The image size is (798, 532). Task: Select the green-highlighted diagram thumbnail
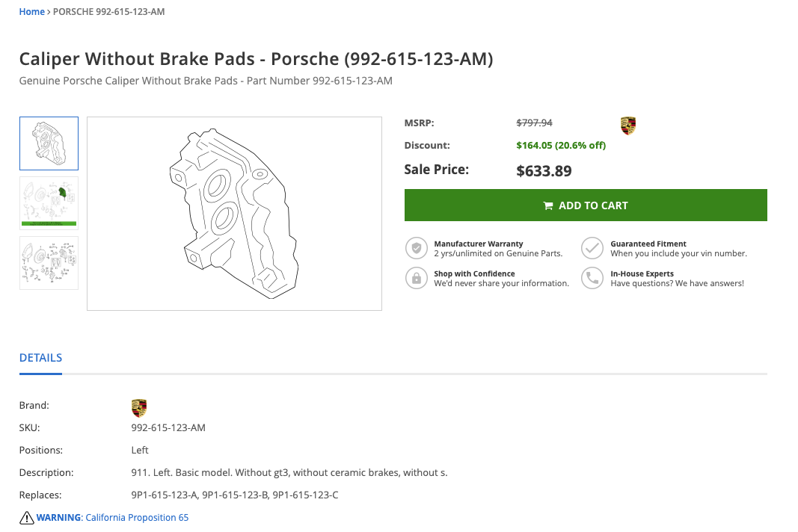[x=49, y=203]
